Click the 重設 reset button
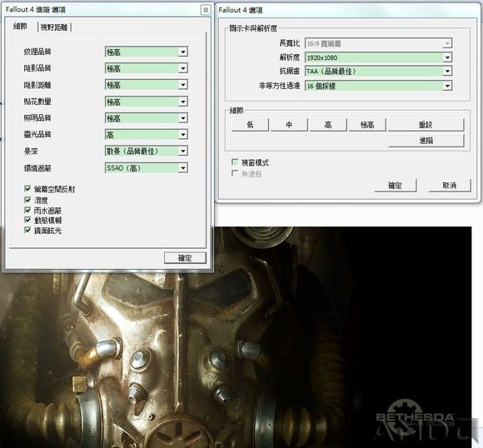 click(426, 125)
